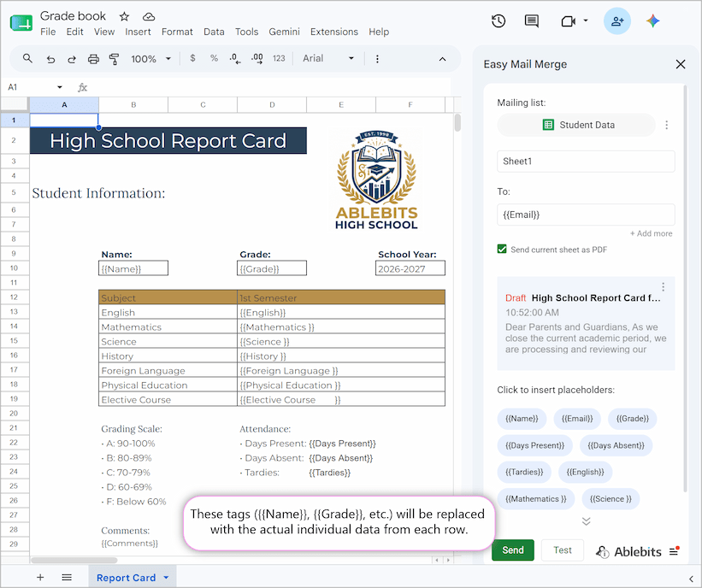
Task: Insert the {{Email}} placeholder chip
Action: pyautogui.click(x=577, y=419)
